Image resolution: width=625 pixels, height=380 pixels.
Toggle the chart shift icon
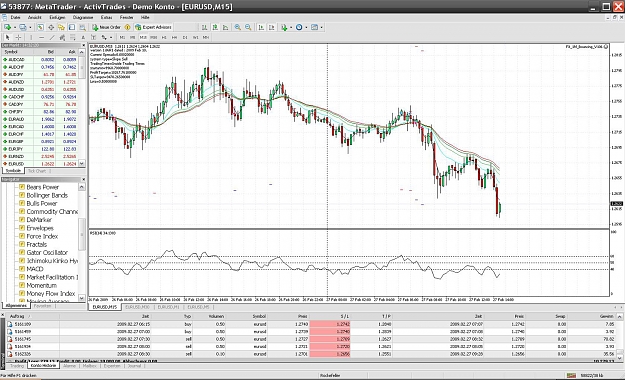[x=271, y=27]
